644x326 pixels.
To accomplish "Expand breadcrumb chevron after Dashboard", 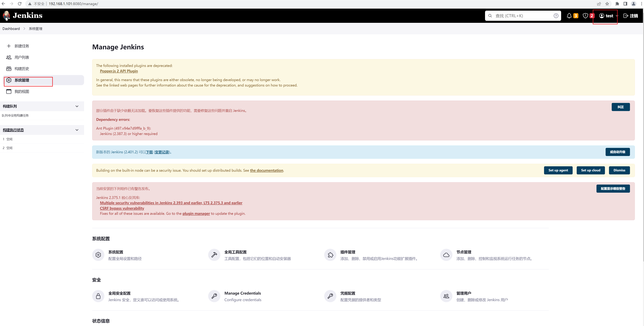I will click(24, 29).
